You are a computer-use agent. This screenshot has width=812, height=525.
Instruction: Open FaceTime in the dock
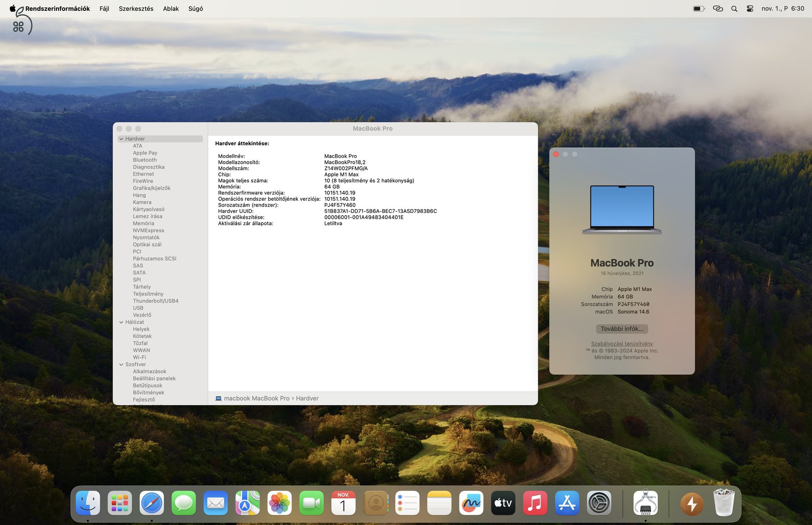[x=312, y=503]
